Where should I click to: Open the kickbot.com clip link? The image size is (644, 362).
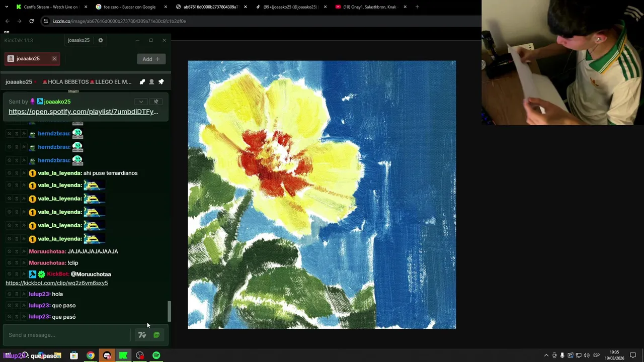tap(56, 283)
